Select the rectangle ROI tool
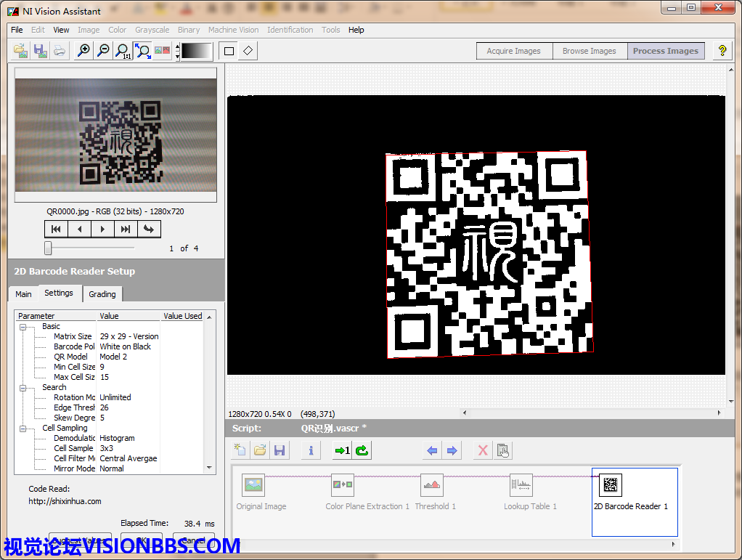 pyautogui.click(x=229, y=51)
